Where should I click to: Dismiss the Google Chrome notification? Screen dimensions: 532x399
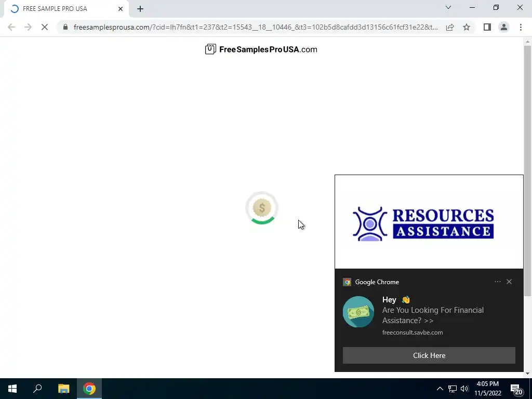509,282
